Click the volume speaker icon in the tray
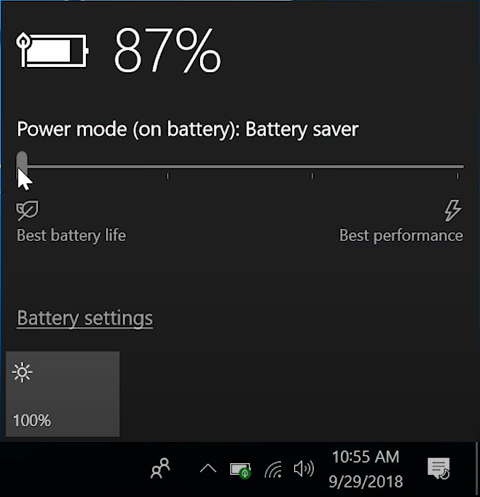The height and width of the screenshot is (497, 480). point(303,469)
